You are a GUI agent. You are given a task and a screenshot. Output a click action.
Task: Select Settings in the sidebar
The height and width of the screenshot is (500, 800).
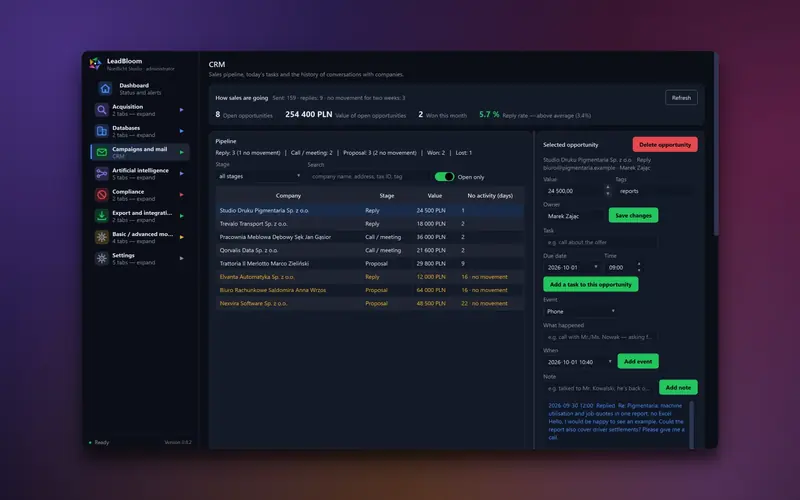click(140, 259)
